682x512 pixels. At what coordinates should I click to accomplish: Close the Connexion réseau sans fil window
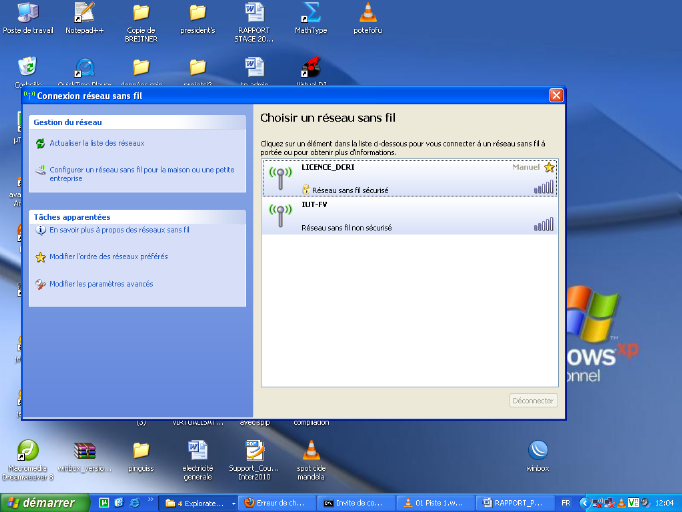(x=556, y=95)
